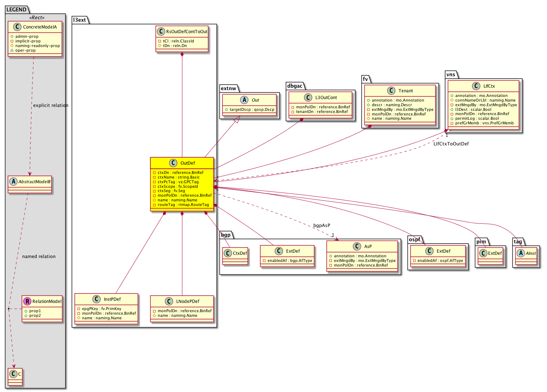Select the LEGEND package tab label
Viewport: 547px width, 392px height.
coord(16,10)
